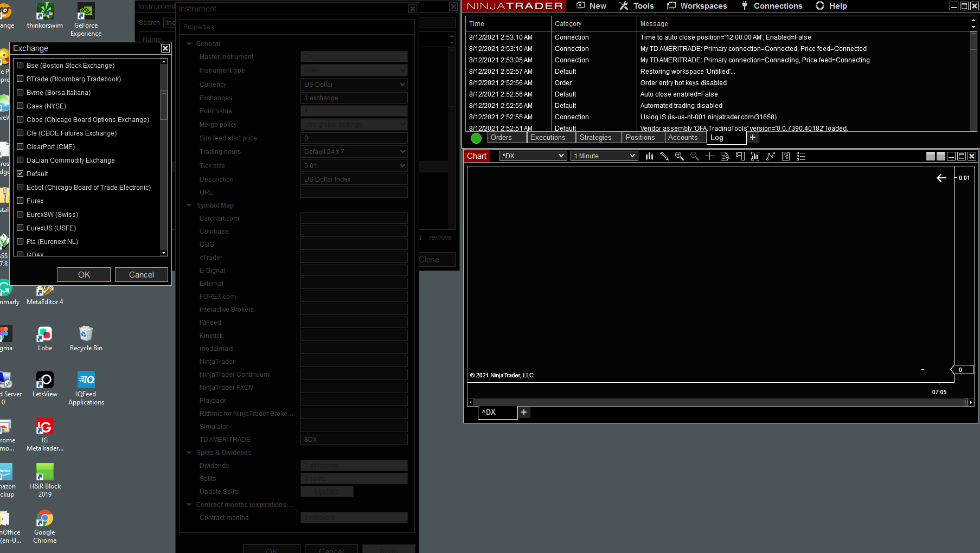Open chart bar style settings icon

[649, 156]
